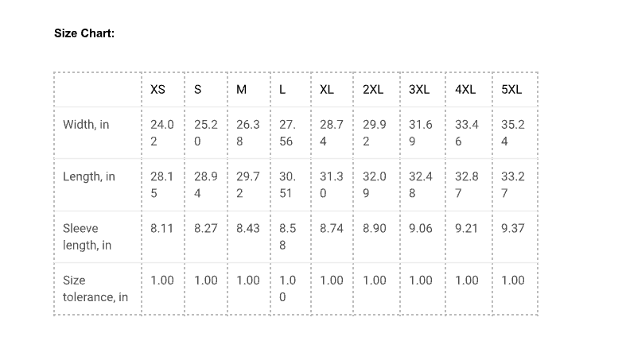This screenshot has height=364, width=622.
Task: Select the Length, in row label
Action: (89, 176)
